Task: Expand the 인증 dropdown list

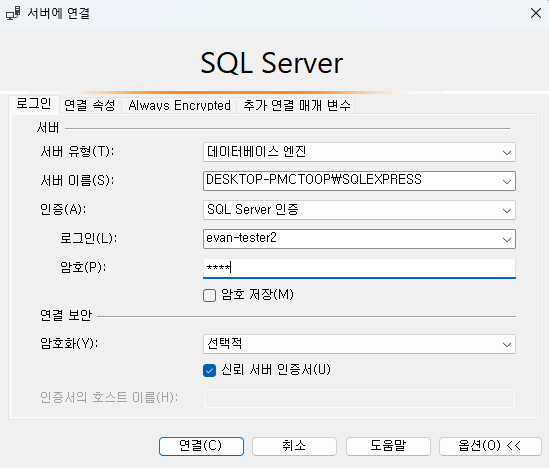Action: (506, 210)
